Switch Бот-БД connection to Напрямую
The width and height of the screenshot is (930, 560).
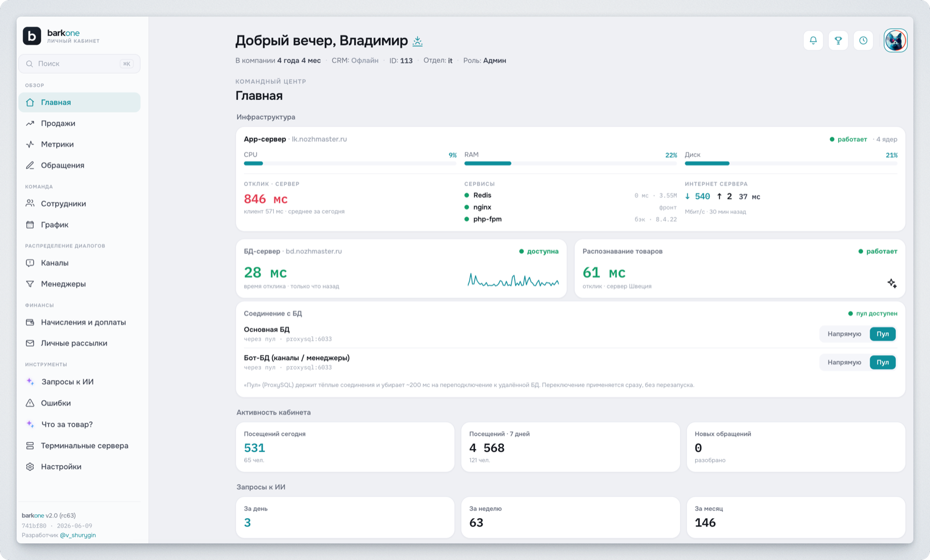coord(844,362)
